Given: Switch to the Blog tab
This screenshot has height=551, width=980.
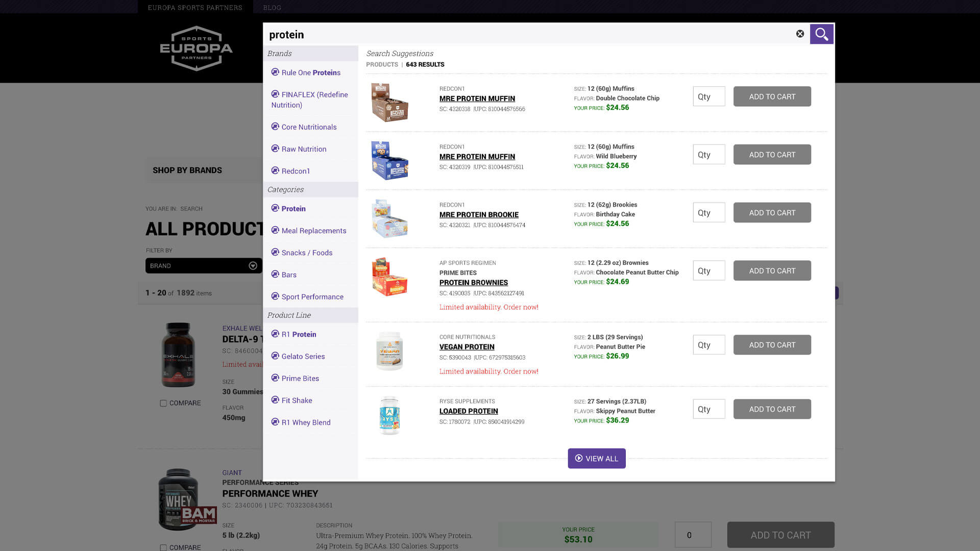Looking at the screenshot, I should click(x=272, y=7).
